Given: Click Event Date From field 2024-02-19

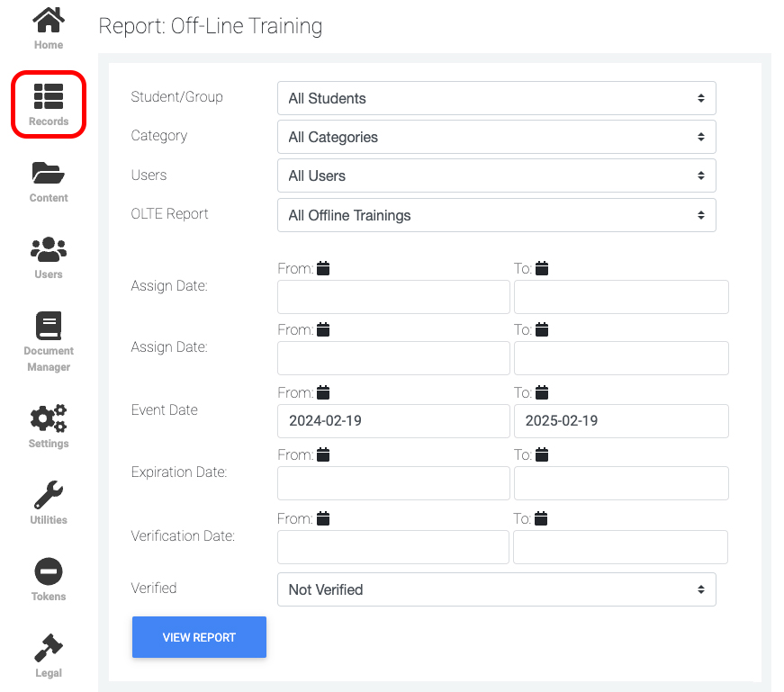Looking at the screenshot, I should (x=393, y=421).
